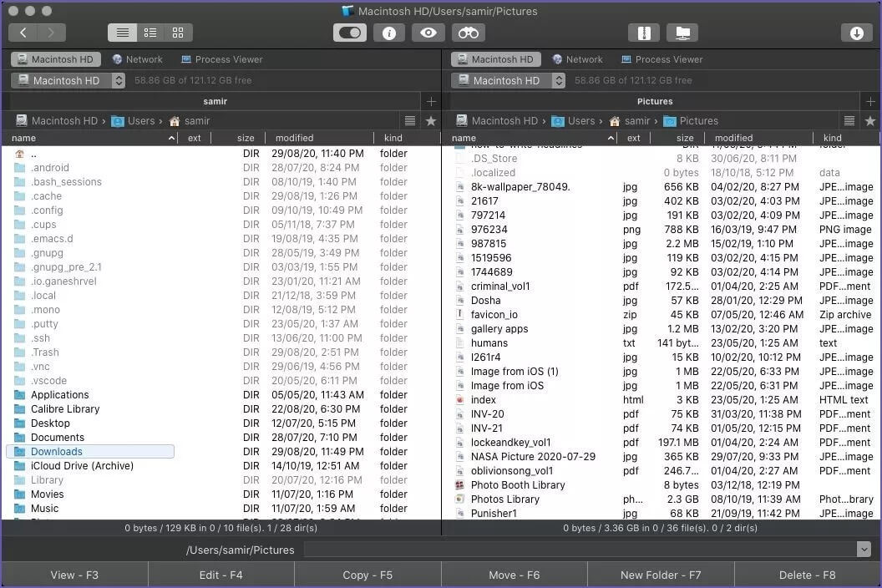Select the Music folder
882x588 pixels.
[44, 508]
